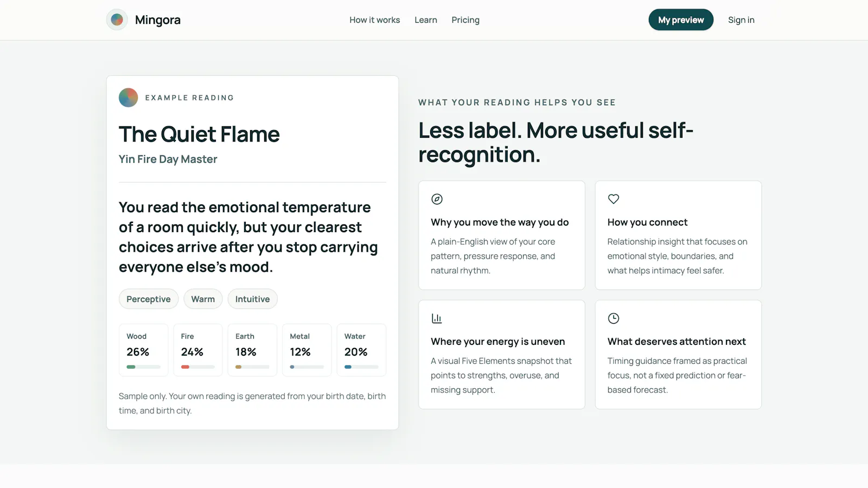Click the Sign in link
Image resolution: width=868 pixels, height=488 pixels.
pos(741,20)
